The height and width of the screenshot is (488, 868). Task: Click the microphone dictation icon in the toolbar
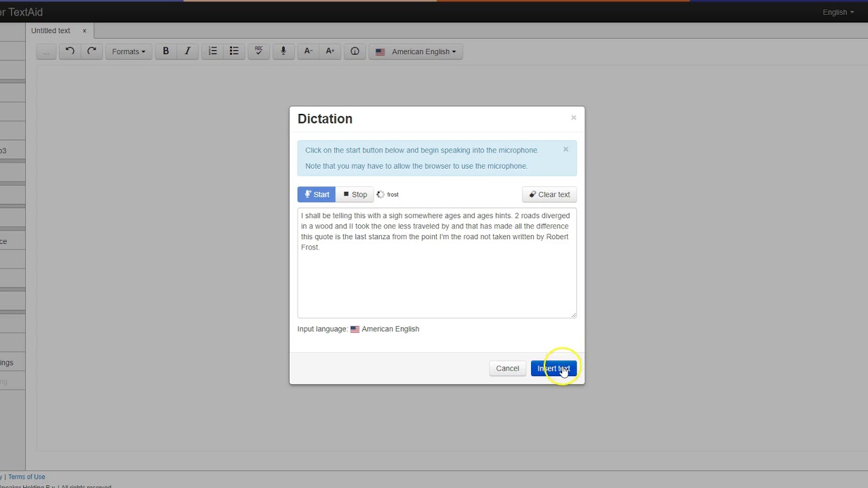[x=283, y=52]
